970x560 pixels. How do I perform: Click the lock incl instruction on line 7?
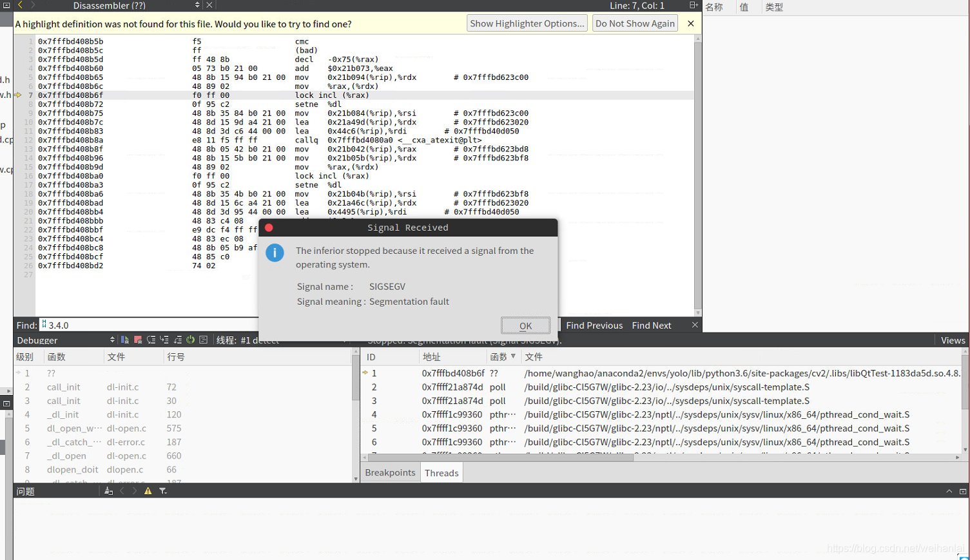[332, 95]
